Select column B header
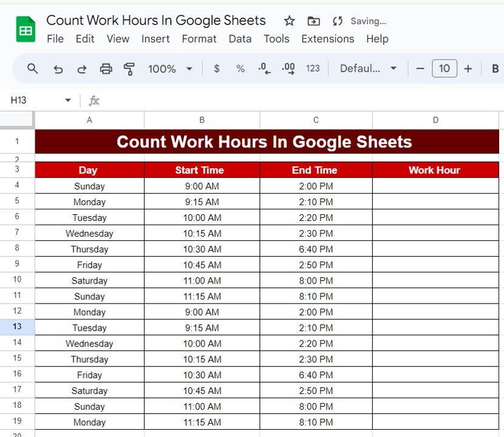 point(202,120)
